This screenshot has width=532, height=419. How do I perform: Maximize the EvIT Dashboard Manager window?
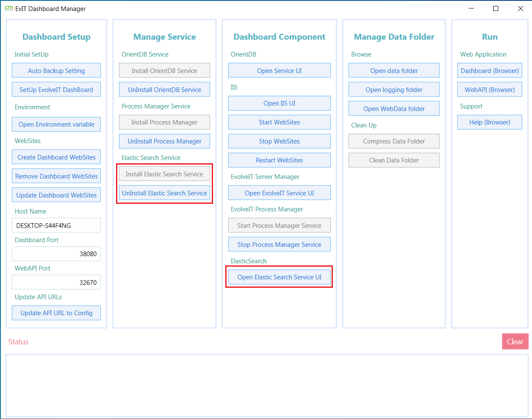tap(496, 8)
